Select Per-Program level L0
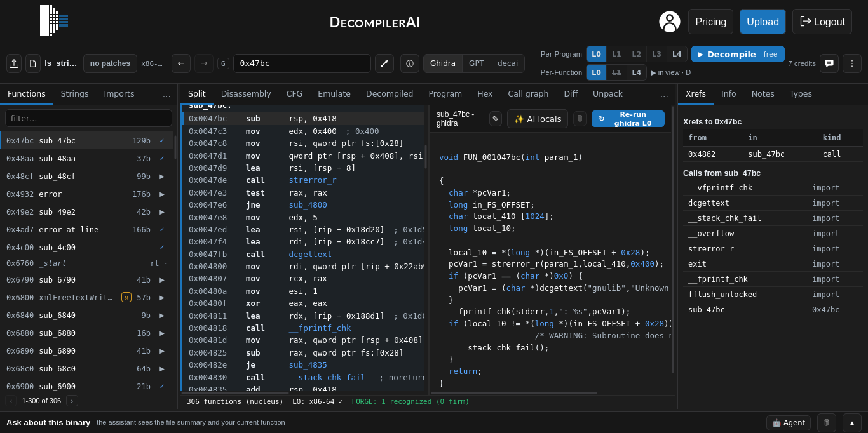 [x=596, y=54]
